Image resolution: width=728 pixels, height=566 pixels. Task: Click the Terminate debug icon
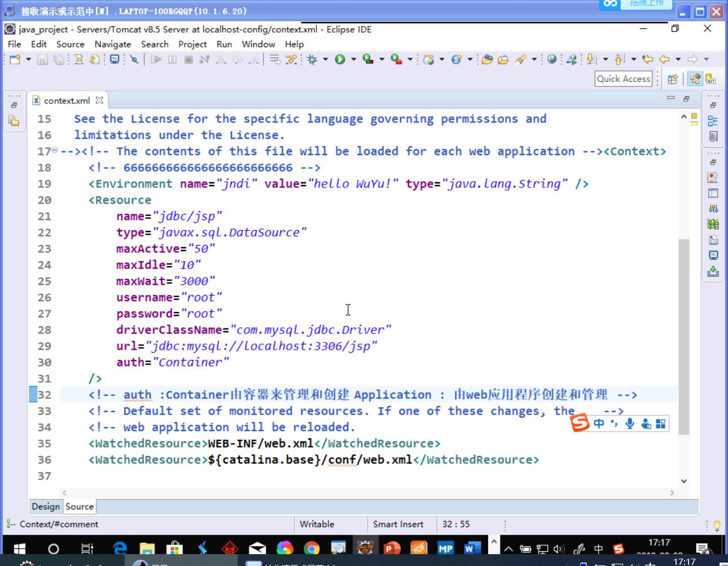pyautogui.click(x=189, y=59)
